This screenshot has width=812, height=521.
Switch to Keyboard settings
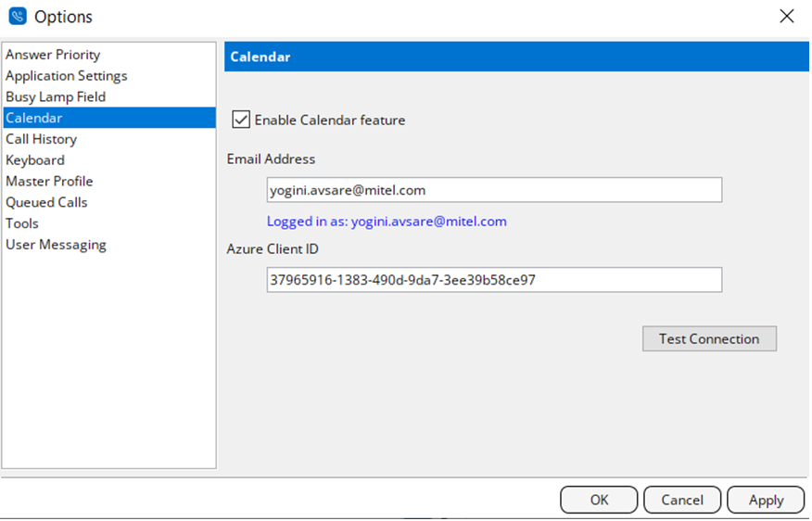tap(35, 160)
